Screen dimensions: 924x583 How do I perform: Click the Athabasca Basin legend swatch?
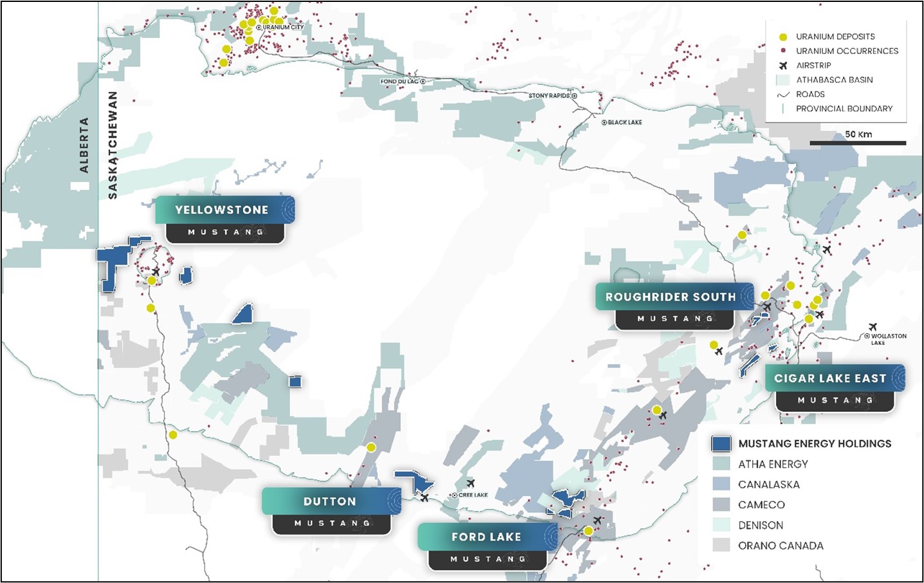[x=783, y=80]
